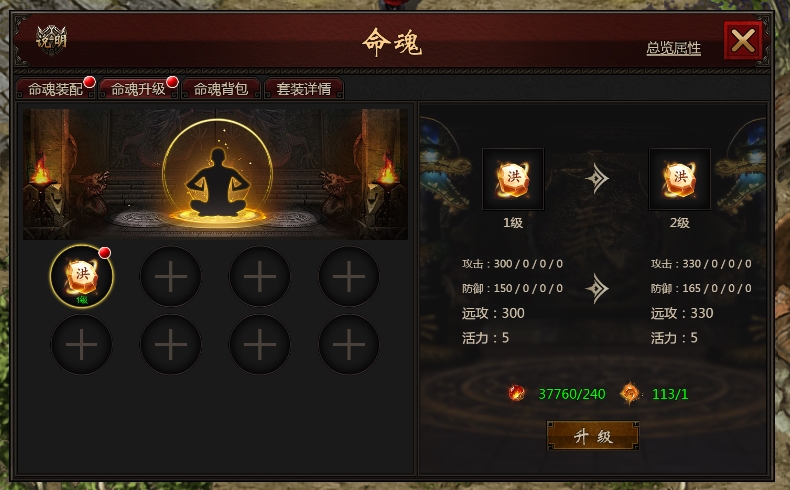This screenshot has height=490, width=790.
Task: Click the 升级 upgrade button
Action: coord(593,436)
